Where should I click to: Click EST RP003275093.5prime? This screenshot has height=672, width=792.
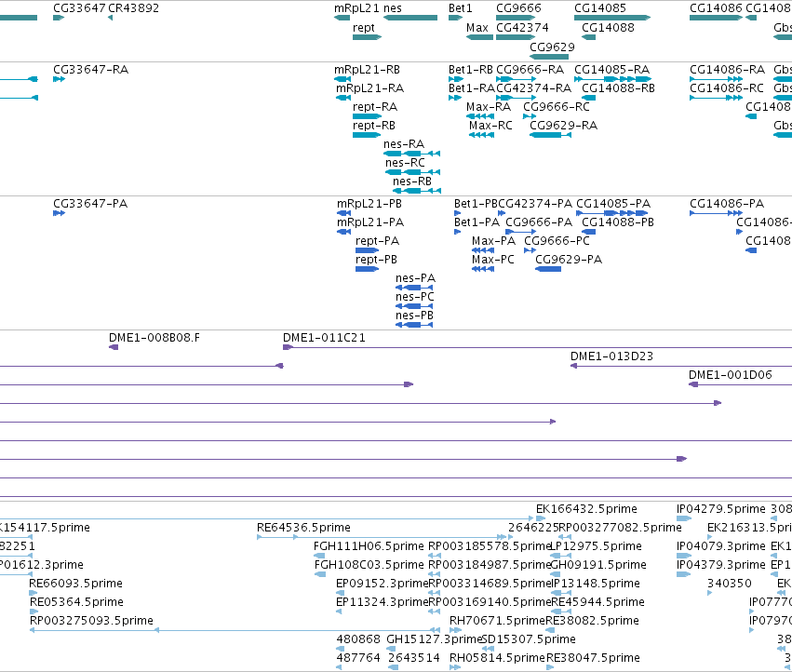coord(91,621)
